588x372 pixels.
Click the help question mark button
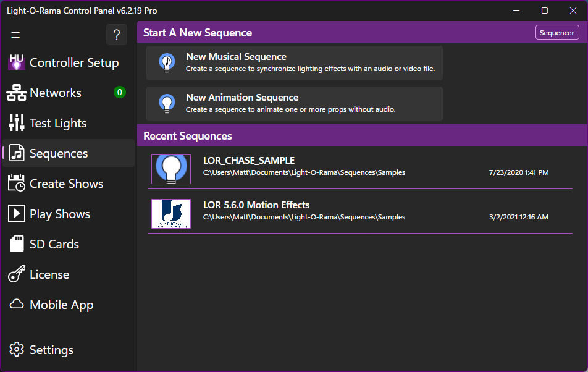116,35
